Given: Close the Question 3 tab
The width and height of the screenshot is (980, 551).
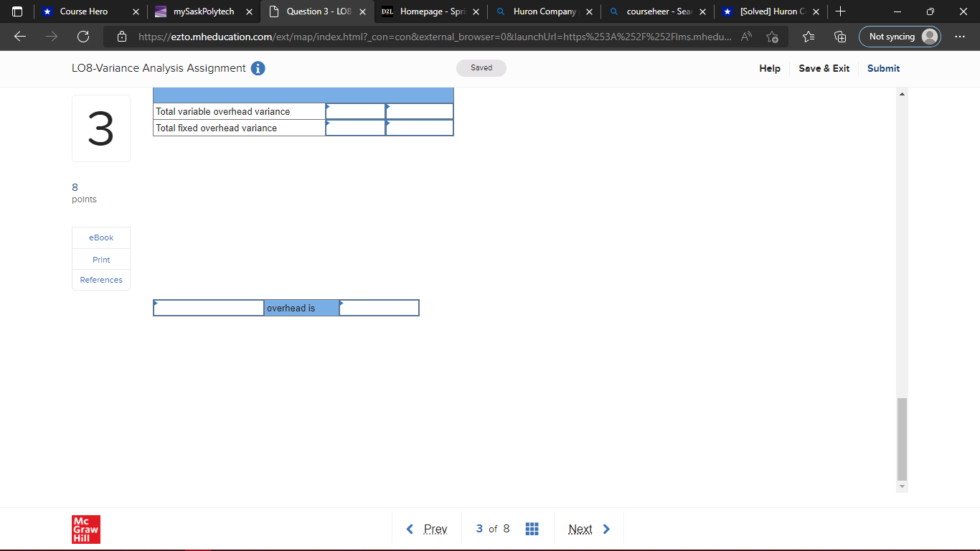Looking at the screenshot, I should click(362, 12).
